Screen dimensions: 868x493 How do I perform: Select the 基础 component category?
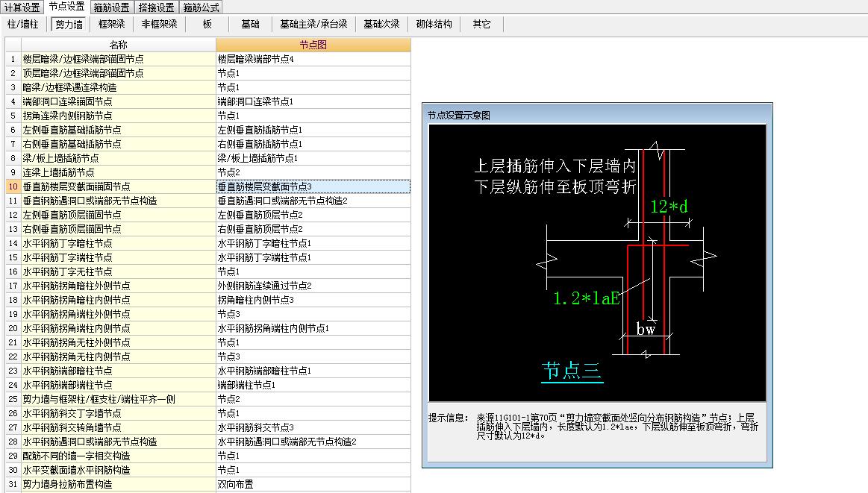(x=250, y=25)
